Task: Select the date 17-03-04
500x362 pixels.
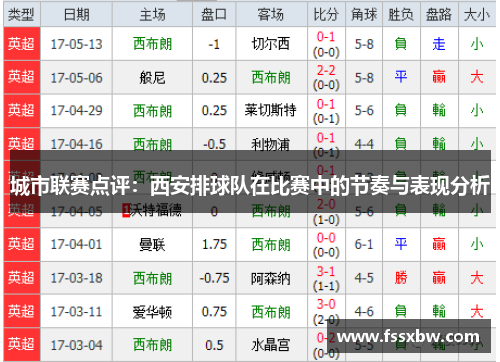Action: click(76, 345)
